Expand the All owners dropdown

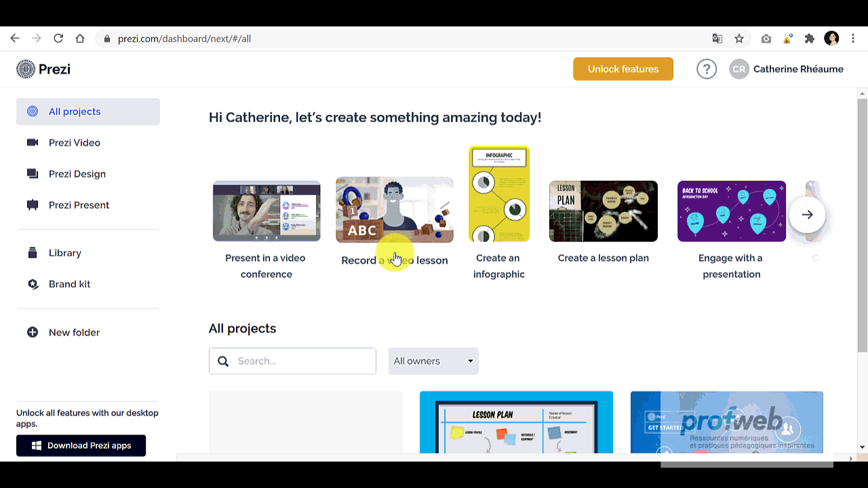click(433, 361)
